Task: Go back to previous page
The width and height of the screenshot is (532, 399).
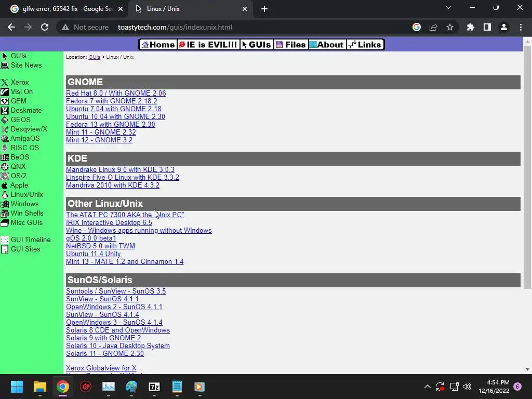Action: (11, 27)
